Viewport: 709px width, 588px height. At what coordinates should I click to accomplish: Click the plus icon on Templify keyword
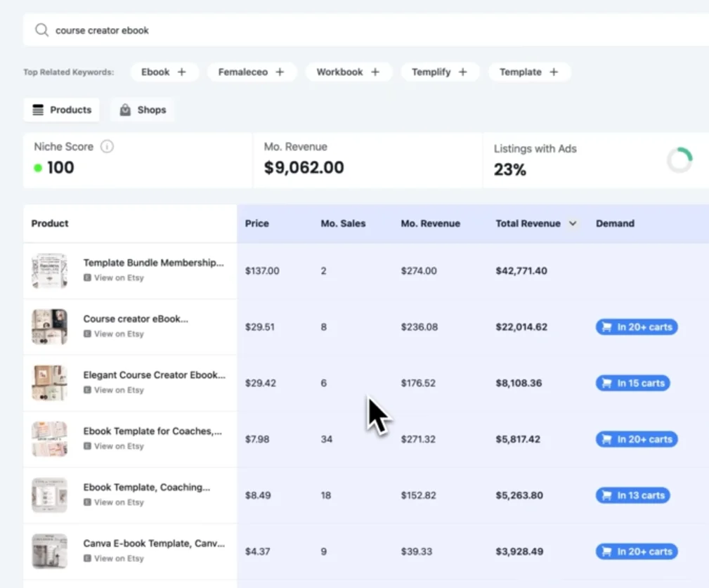click(x=462, y=72)
